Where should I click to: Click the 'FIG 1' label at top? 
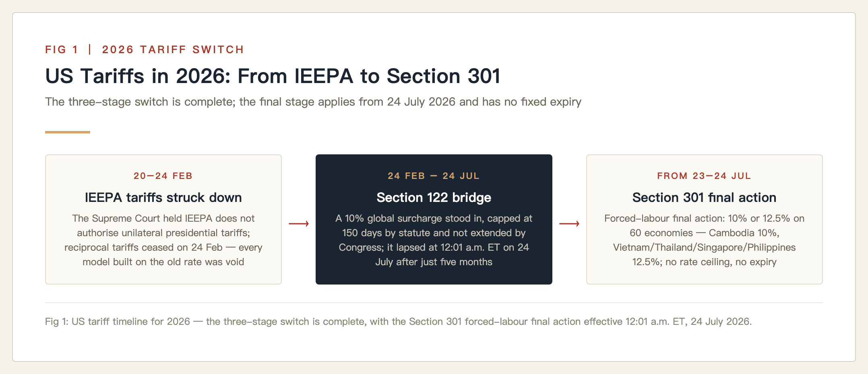(62, 50)
